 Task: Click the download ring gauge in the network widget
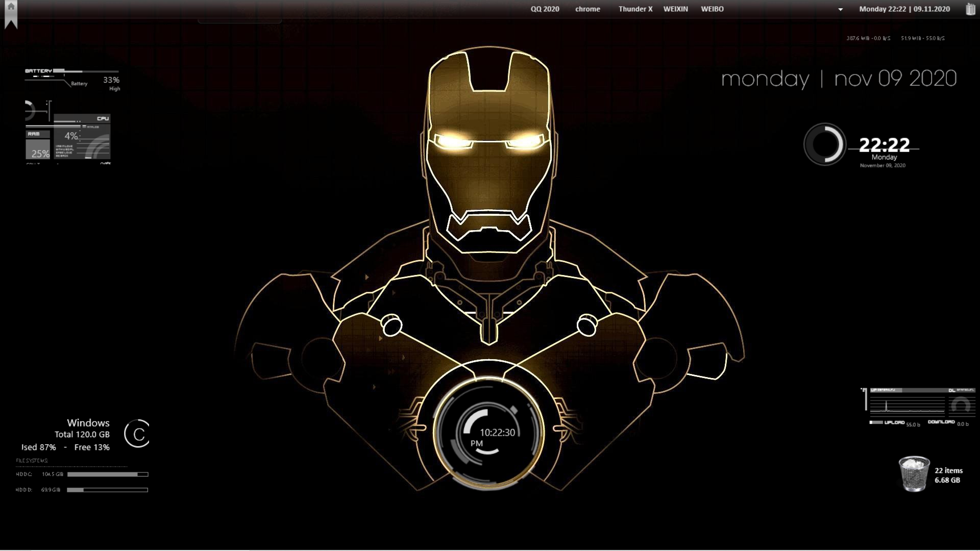click(961, 405)
